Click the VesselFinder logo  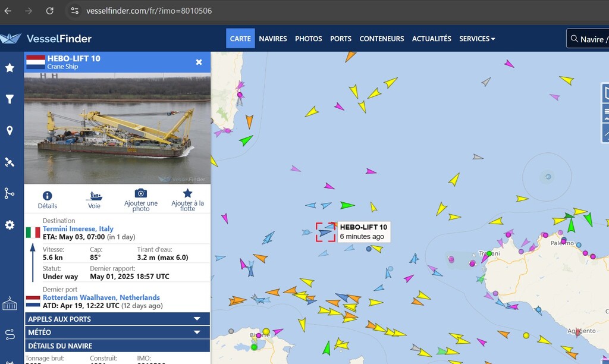pyautogui.click(x=46, y=39)
